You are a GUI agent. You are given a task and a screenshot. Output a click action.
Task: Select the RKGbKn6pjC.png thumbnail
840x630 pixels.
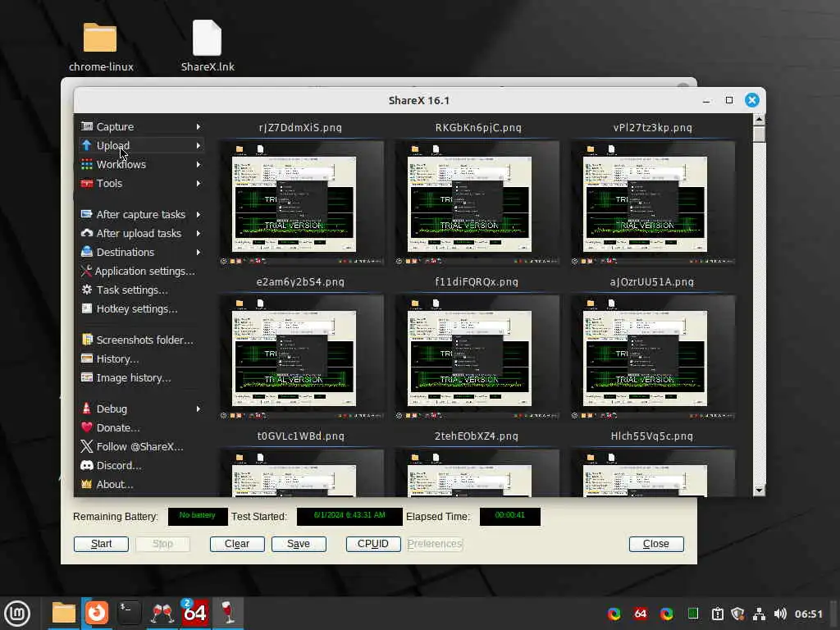[477, 203]
